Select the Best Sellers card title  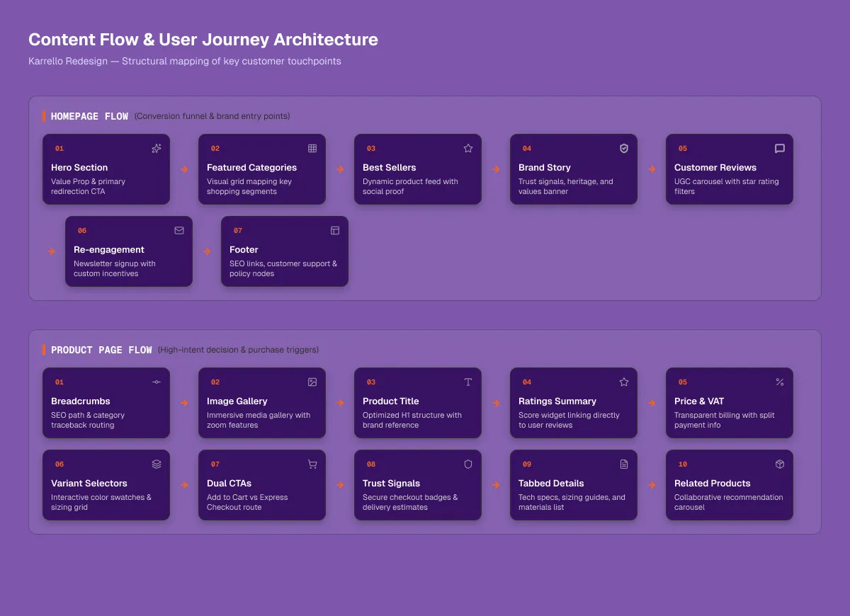click(390, 168)
